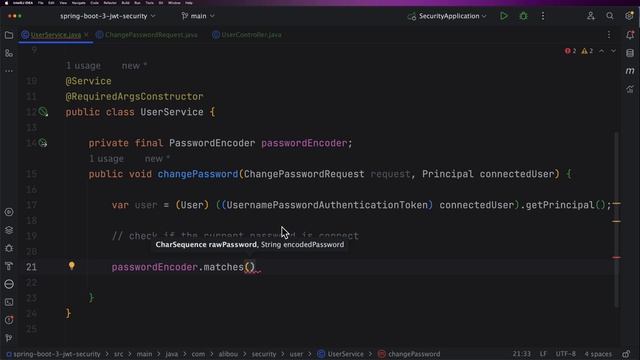Open line:column 21:33 go-to-line widget
Screen dimensions: 640x360
click(x=522, y=354)
